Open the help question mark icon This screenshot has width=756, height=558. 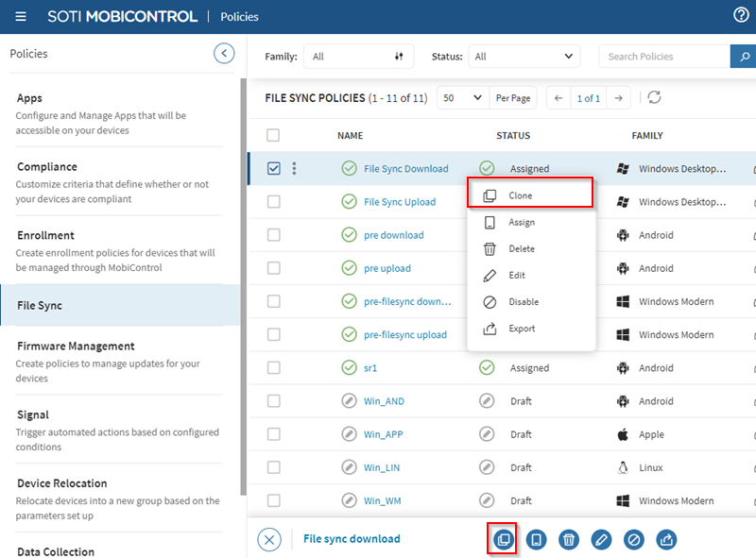pyautogui.click(x=741, y=15)
